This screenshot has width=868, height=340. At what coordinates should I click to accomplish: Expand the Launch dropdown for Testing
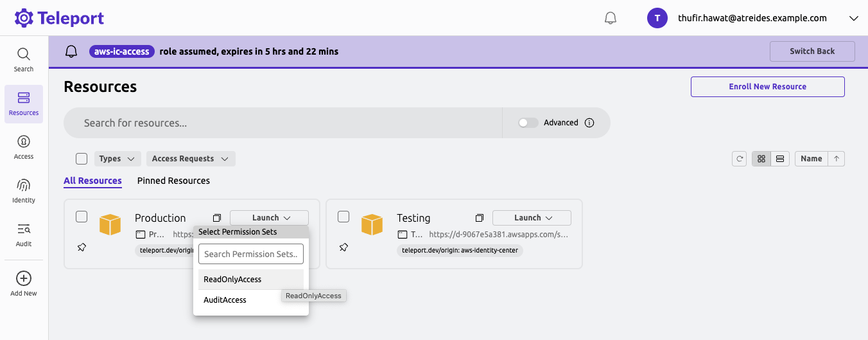pos(532,218)
